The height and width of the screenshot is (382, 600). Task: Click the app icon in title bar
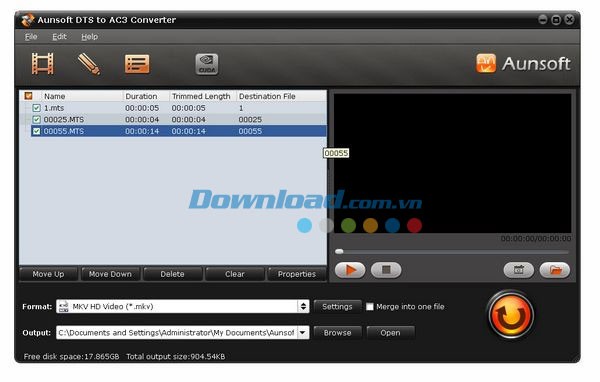28,20
